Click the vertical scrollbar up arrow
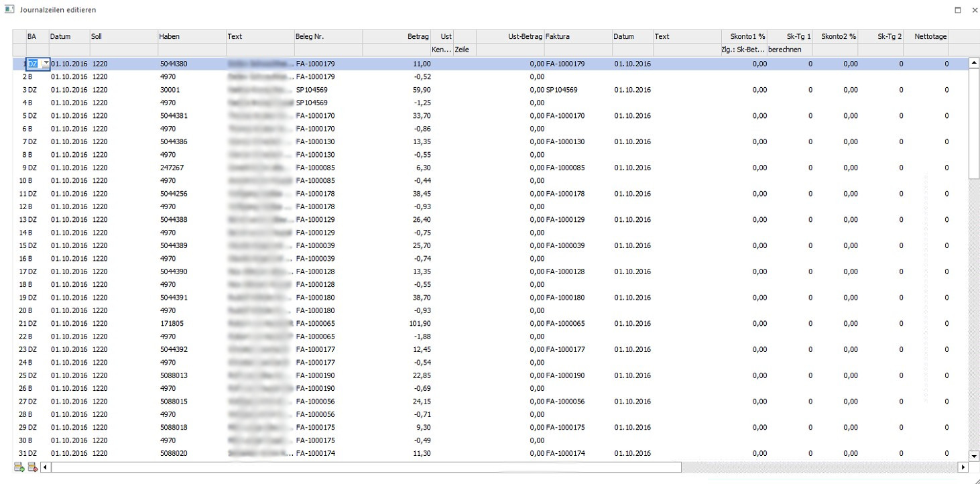The width and height of the screenshot is (980, 484). click(974, 64)
